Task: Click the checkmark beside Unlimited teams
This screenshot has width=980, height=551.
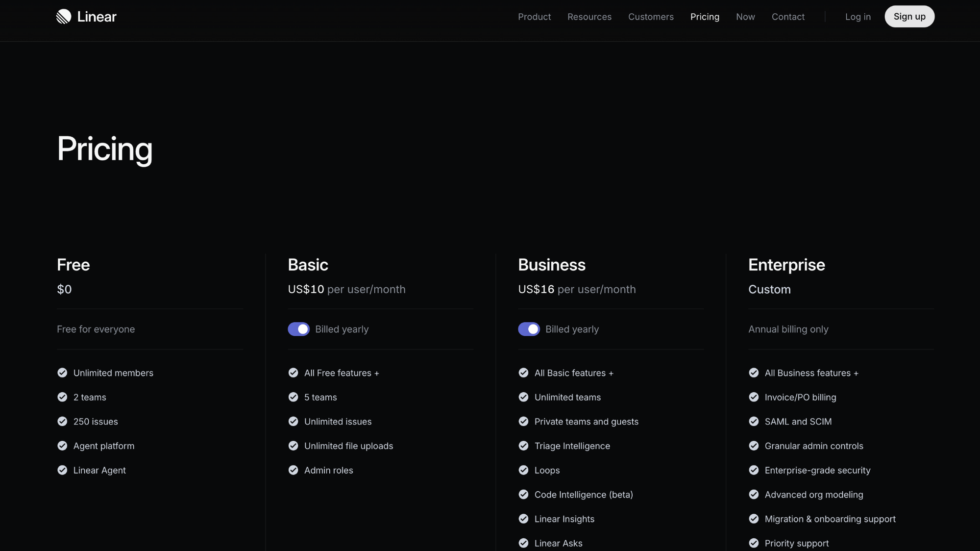Action: pos(523,397)
